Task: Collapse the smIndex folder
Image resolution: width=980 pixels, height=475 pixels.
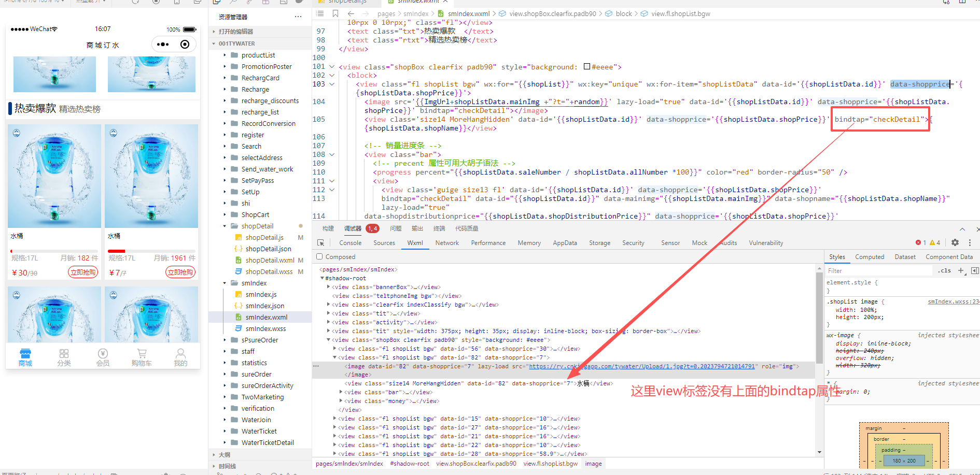Action: [254, 283]
